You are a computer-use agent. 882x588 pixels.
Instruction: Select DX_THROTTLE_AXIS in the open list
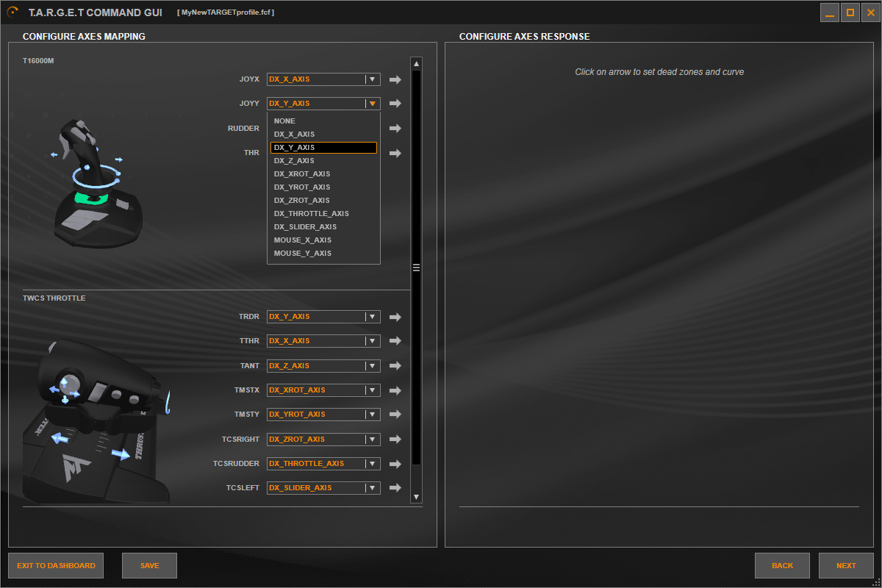click(323, 214)
